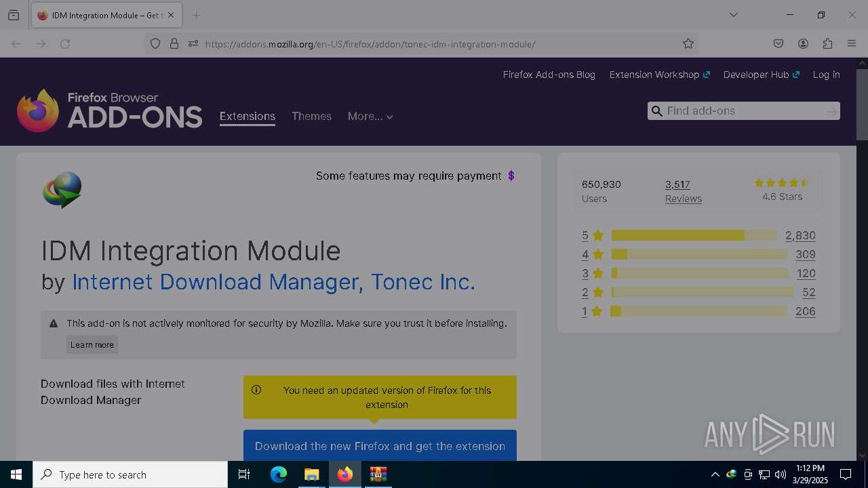
Task: Open Save to Pocket icon
Action: coord(778,43)
